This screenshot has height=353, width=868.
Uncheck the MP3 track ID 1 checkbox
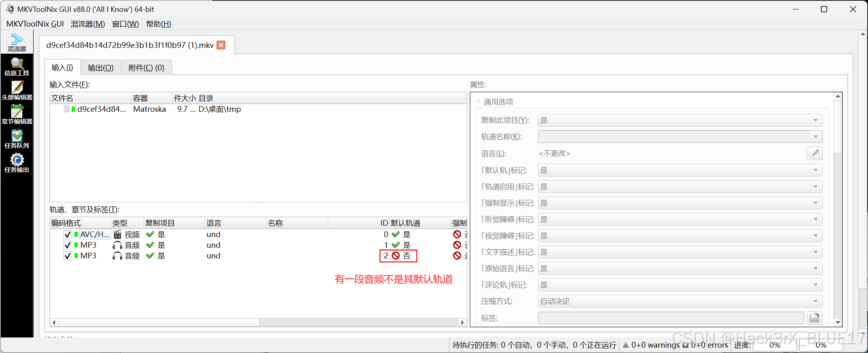(x=68, y=245)
